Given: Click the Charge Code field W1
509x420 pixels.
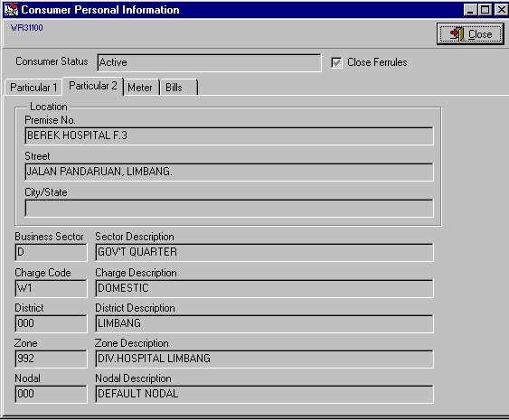Looking at the screenshot, I should coord(51,288).
